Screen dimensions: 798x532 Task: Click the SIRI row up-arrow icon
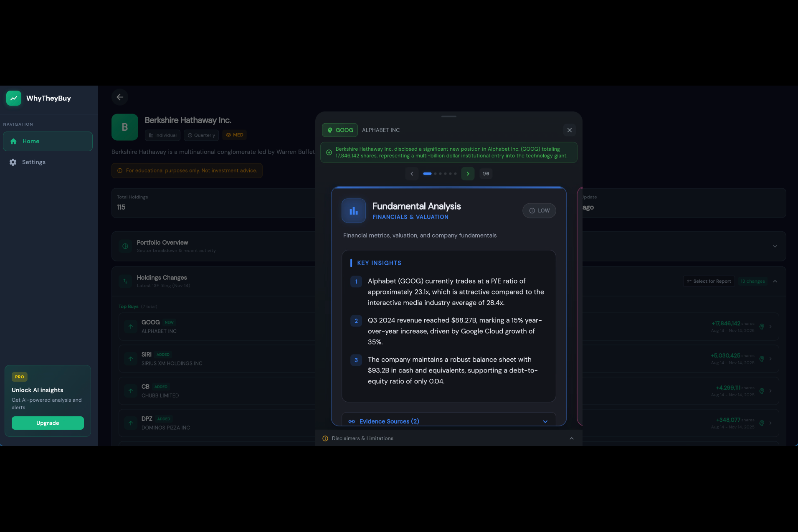point(131,359)
